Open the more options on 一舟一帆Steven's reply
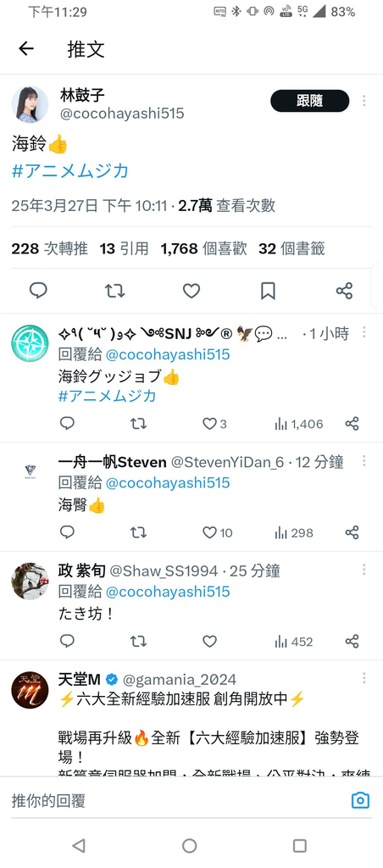Image resolution: width=383 pixels, height=868 pixels. point(364,461)
